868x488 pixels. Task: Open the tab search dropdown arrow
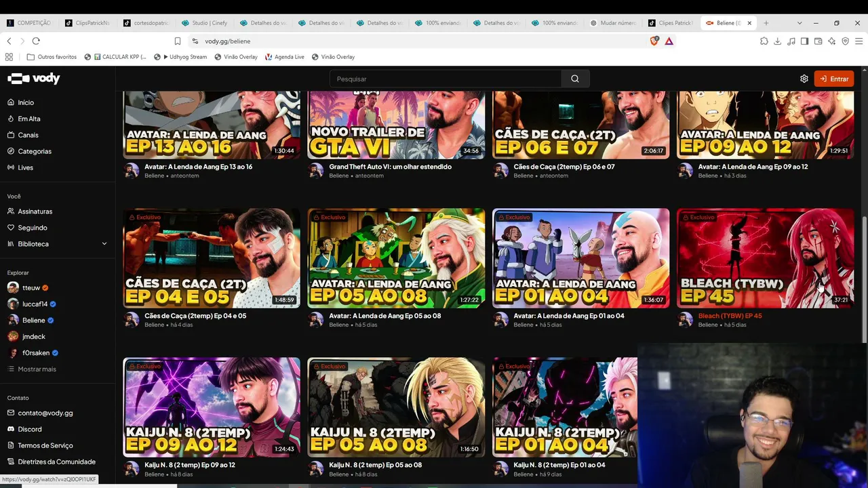pos(800,23)
